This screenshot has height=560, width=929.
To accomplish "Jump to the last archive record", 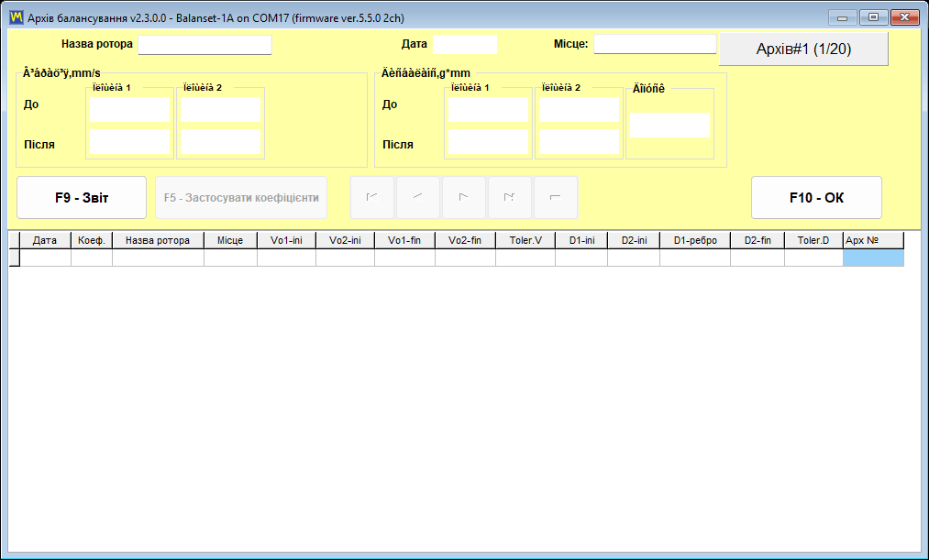I will (510, 198).
